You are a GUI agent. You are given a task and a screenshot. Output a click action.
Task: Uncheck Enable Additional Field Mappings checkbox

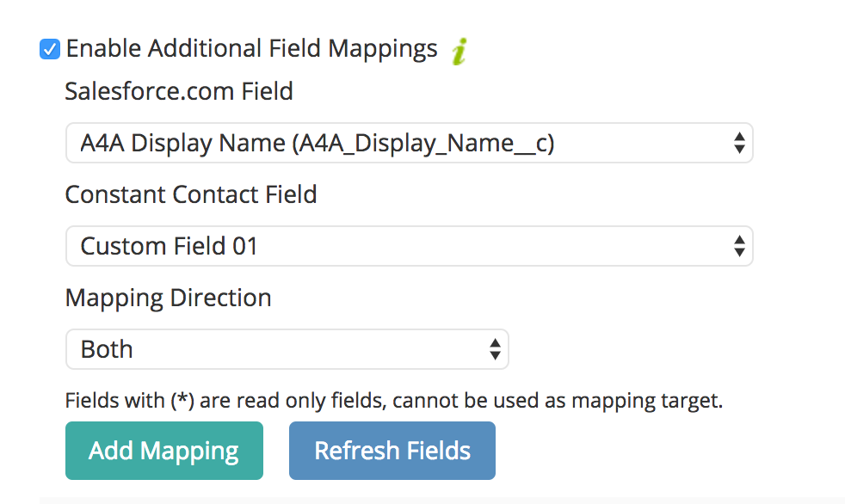pos(50,49)
